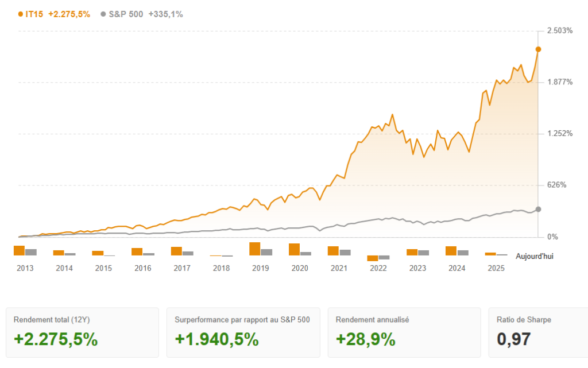The image size is (588, 368).
Task: Select the 2013 yearly return bars
Action: pyautogui.click(x=25, y=251)
